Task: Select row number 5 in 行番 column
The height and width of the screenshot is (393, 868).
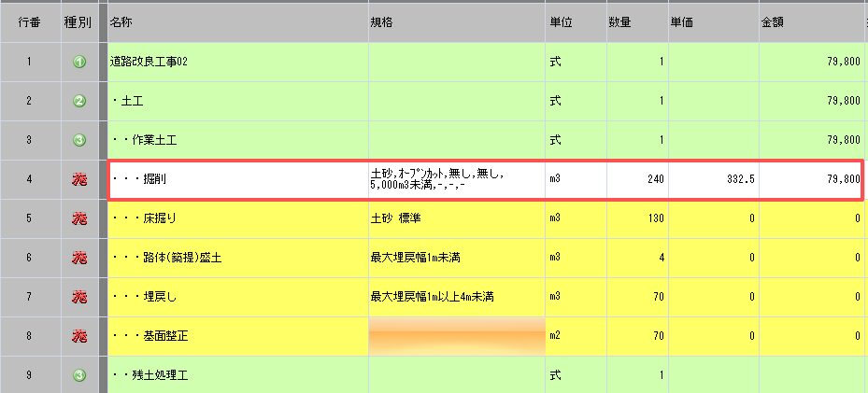Action: (29, 218)
